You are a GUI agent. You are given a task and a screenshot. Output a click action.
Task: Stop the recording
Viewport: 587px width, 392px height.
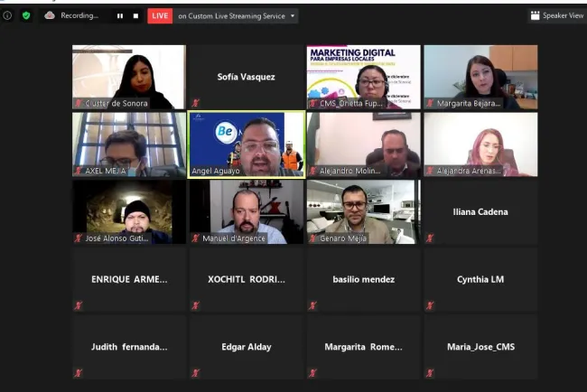pyautogui.click(x=135, y=15)
